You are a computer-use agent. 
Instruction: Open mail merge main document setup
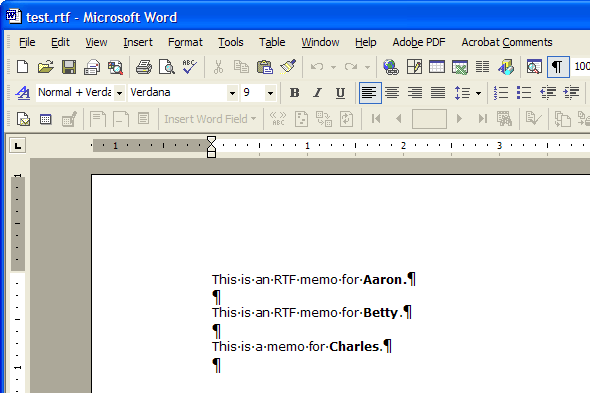pyautogui.click(x=23, y=119)
